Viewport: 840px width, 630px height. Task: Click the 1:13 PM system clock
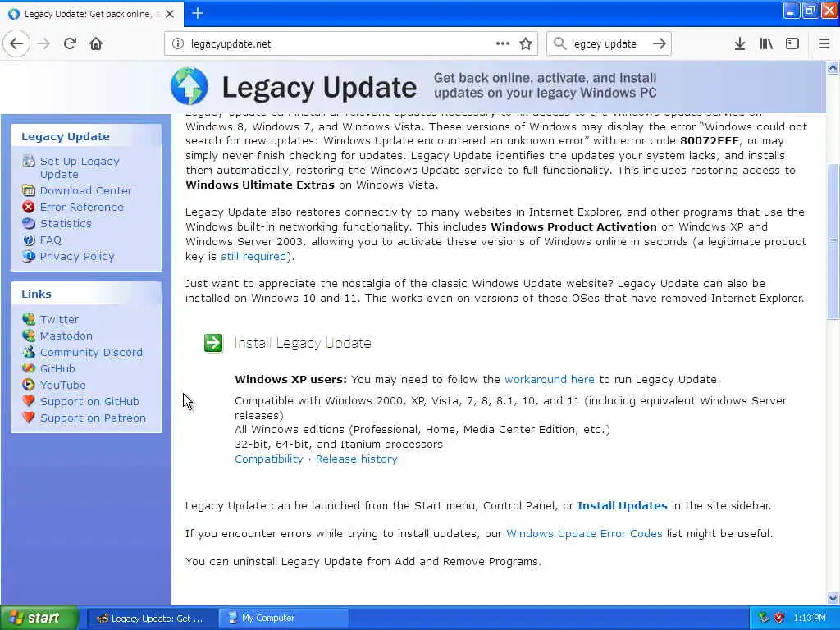[809, 618]
